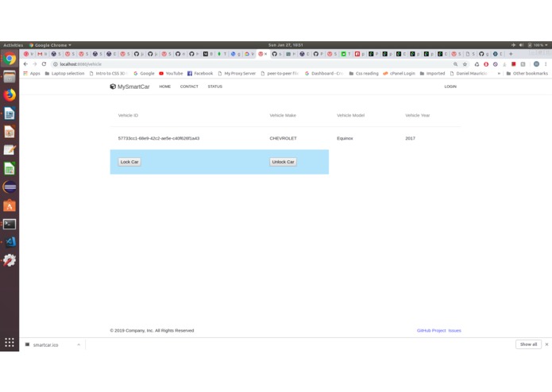Click the Lock Car button
Screen dimensions: 552x392
coord(129,162)
